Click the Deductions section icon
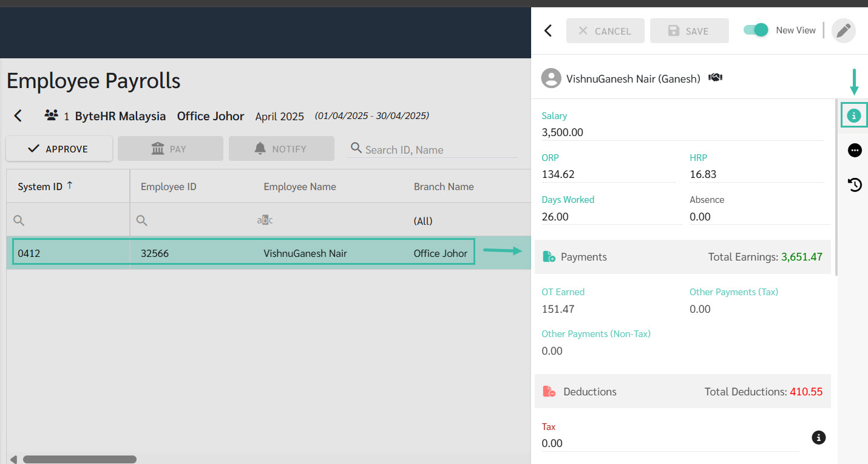This screenshot has width=868, height=464. pos(549,392)
